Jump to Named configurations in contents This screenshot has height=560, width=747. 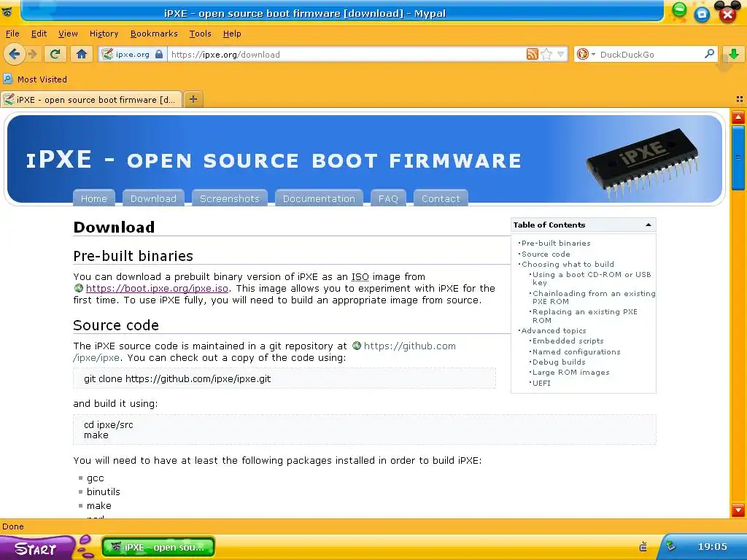[576, 351]
